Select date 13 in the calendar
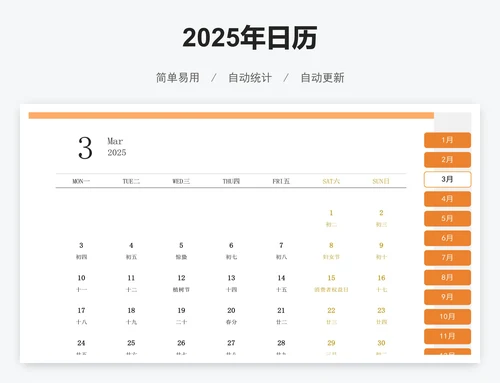The image size is (500, 383). click(231, 278)
